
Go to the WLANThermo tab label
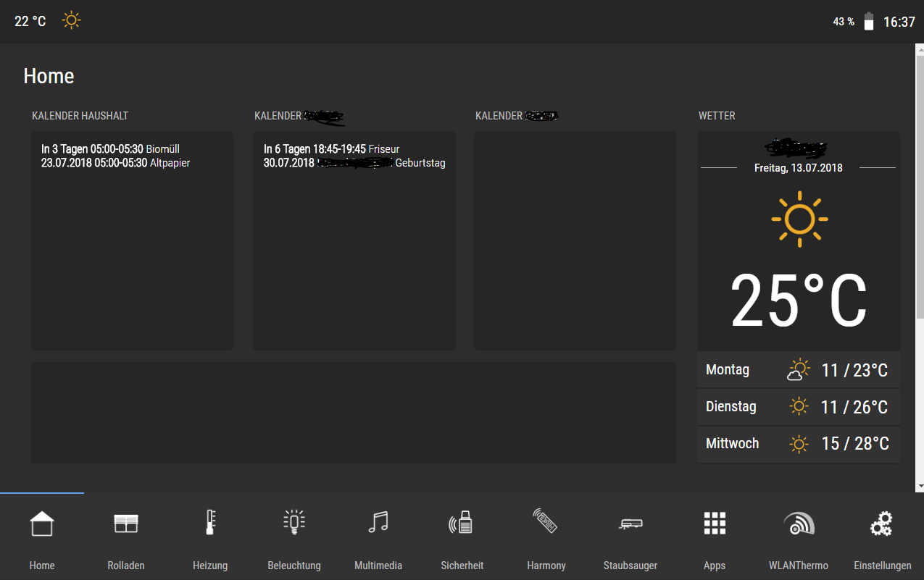[x=799, y=566]
